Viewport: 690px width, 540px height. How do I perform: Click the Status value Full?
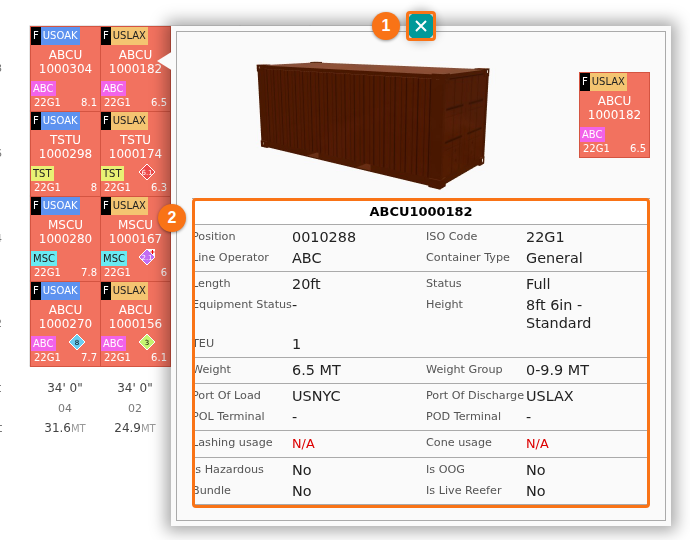tap(538, 284)
